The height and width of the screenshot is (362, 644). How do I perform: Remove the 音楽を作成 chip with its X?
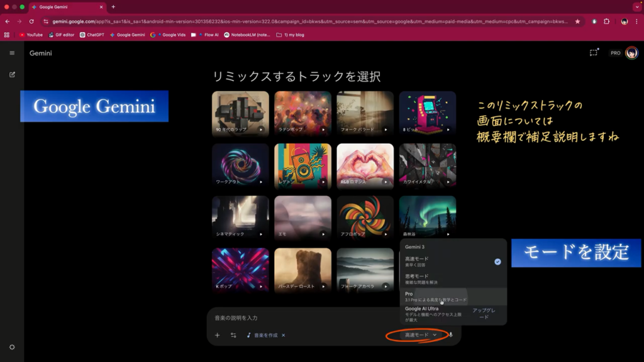click(x=284, y=335)
